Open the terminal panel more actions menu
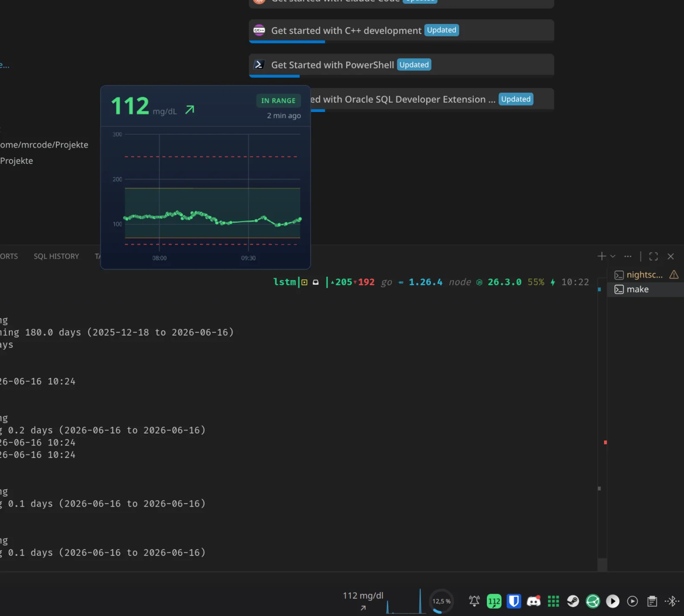This screenshot has height=616, width=684. pos(628,256)
